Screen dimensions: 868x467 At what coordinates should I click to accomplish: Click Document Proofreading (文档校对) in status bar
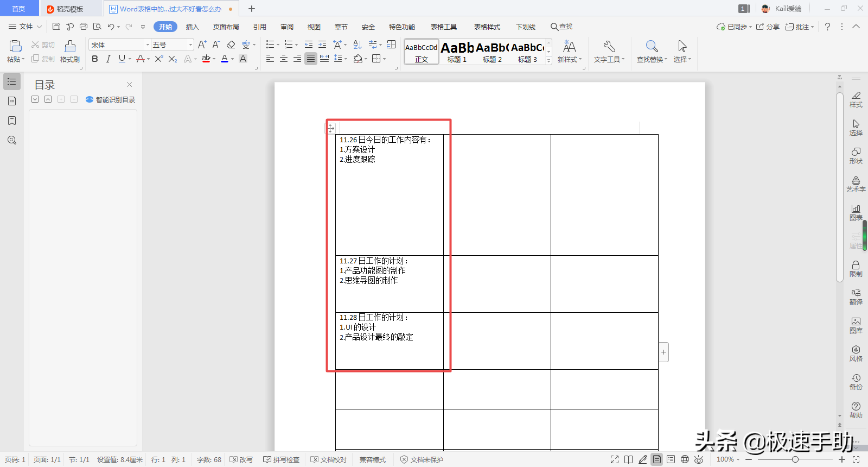pyautogui.click(x=329, y=459)
